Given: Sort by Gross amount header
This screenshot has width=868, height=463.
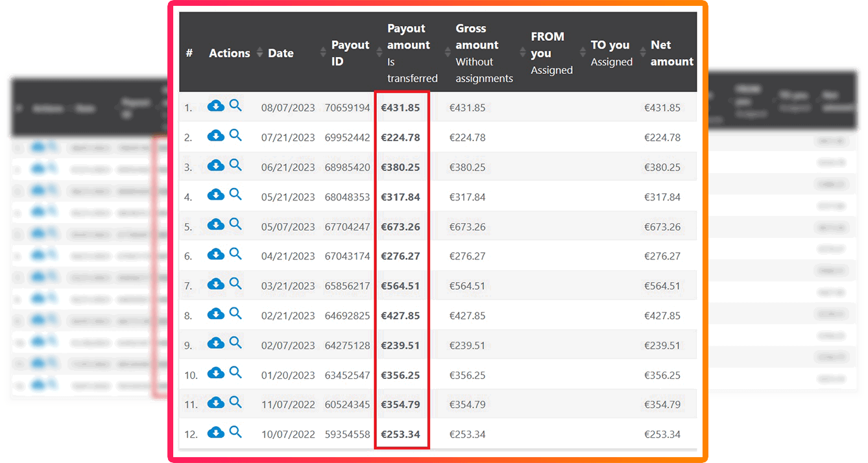Looking at the screenshot, I should (x=480, y=53).
